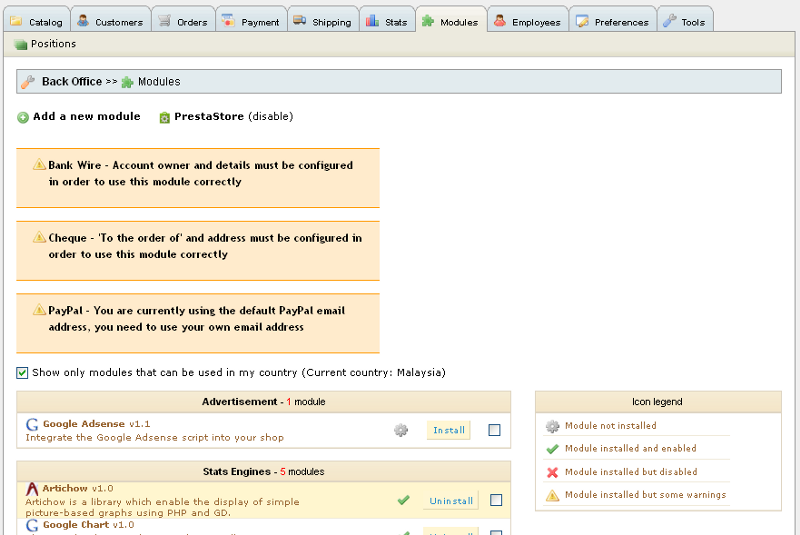
Task: Click the Stats bar chart icon
Action: point(372,21)
